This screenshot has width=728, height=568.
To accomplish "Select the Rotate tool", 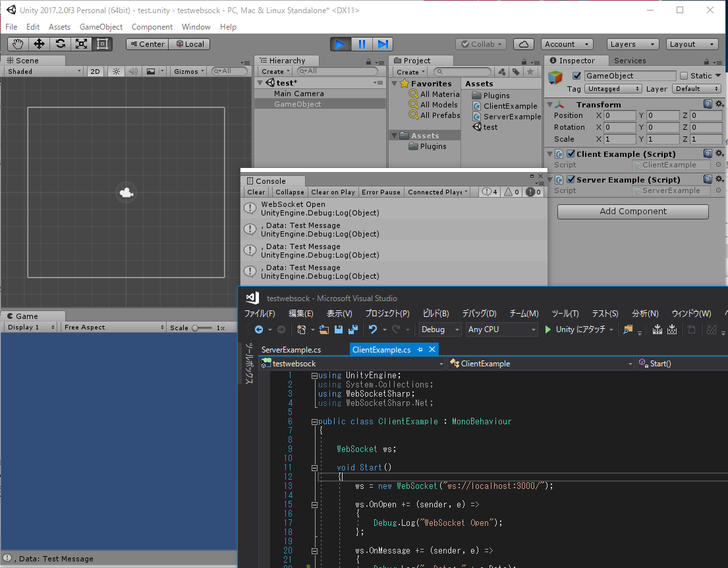I will click(59, 44).
